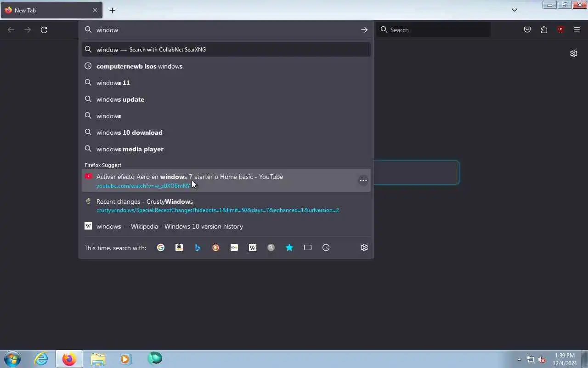Image resolution: width=588 pixels, height=368 pixels.
Task: Click the muted volume tray icon
Action: [542, 359]
